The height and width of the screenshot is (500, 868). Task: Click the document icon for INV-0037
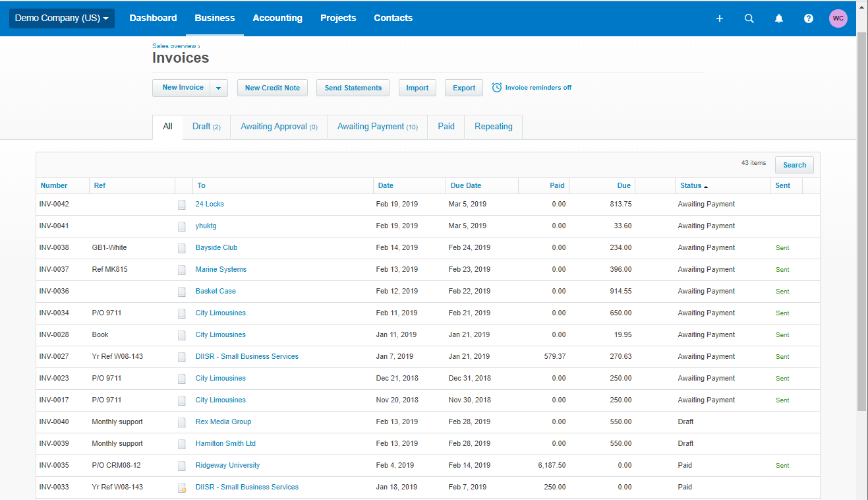tap(181, 270)
